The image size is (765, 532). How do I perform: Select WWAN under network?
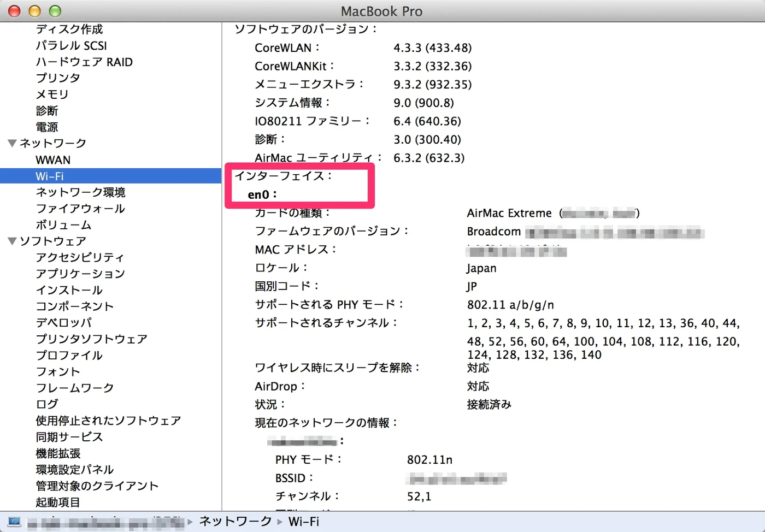click(53, 160)
